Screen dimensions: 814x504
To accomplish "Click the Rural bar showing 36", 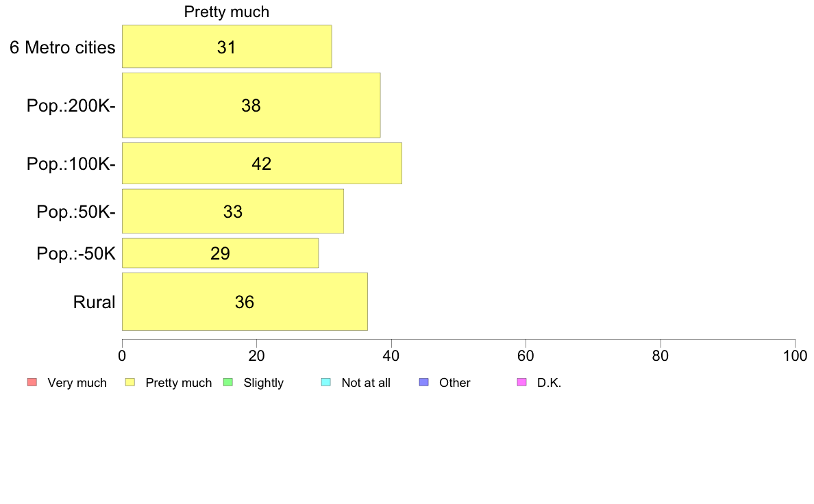I will click(x=245, y=301).
